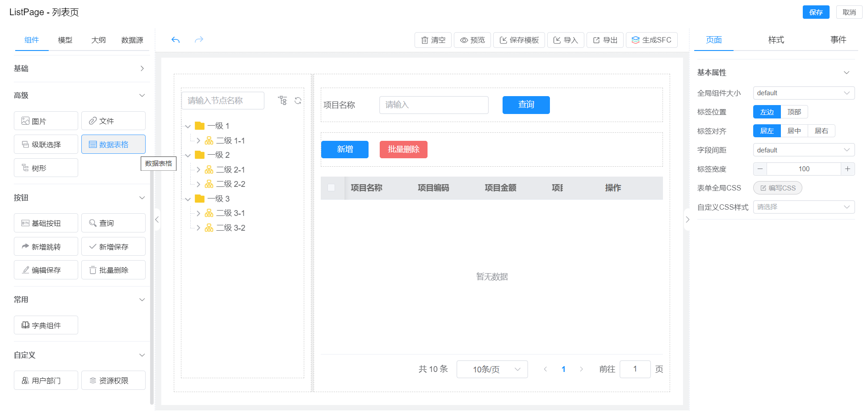868x418 pixels.
Task: Select the 数据表格 data table component
Action: click(113, 144)
